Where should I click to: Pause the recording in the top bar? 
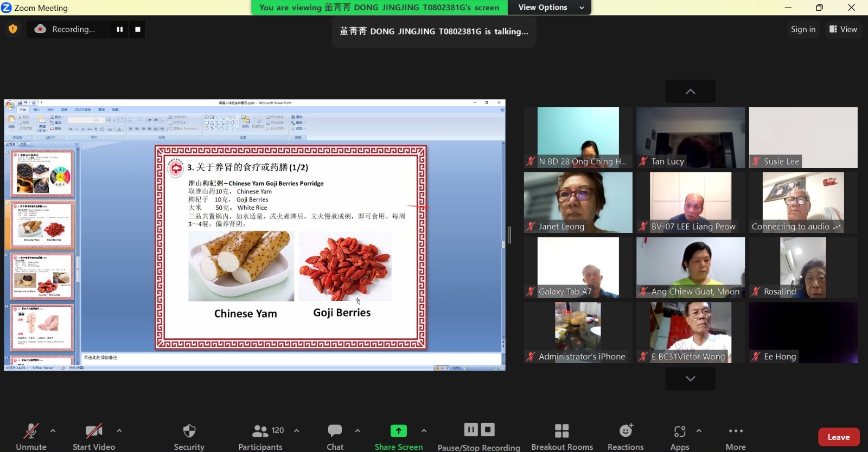119,29
